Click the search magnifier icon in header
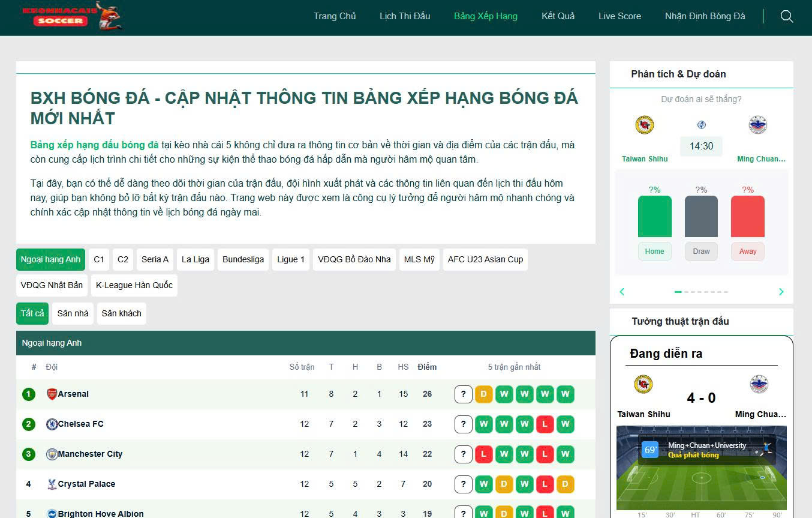 [x=786, y=16]
